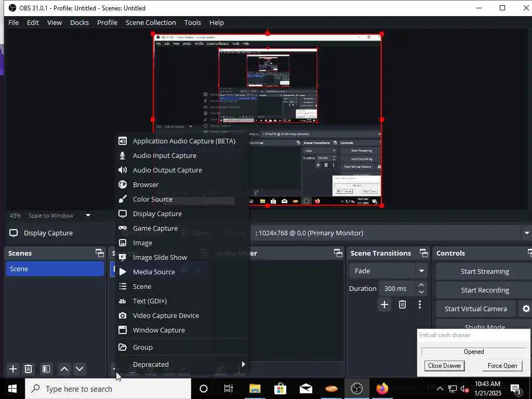The height and width of the screenshot is (399, 532).
Task: Decrease transition duration with down arrow
Action: (x=421, y=292)
